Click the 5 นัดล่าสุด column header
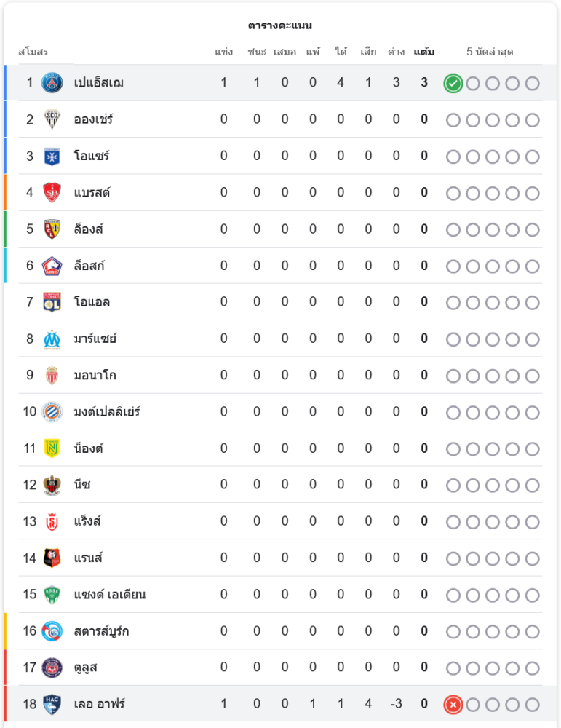561x728 pixels. pos(490,52)
